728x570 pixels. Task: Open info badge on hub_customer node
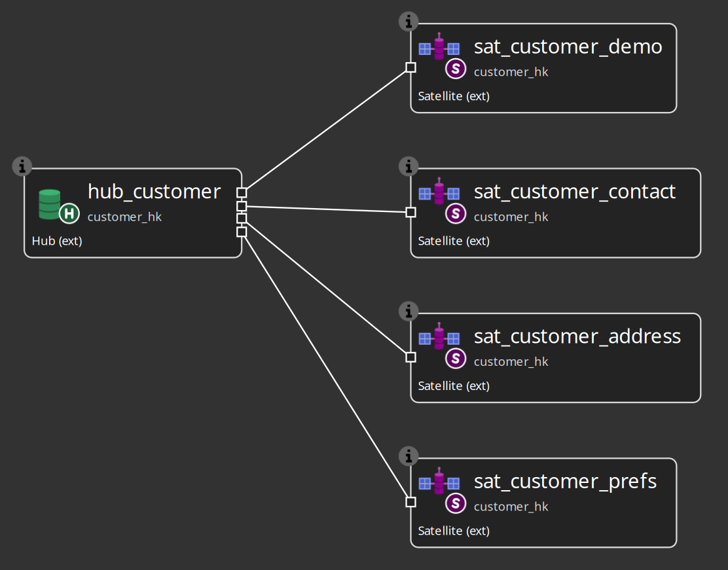point(22,166)
